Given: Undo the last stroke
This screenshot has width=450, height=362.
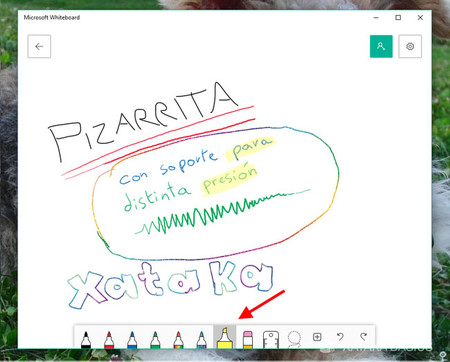Looking at the screenshot, I should click(340, 337).
